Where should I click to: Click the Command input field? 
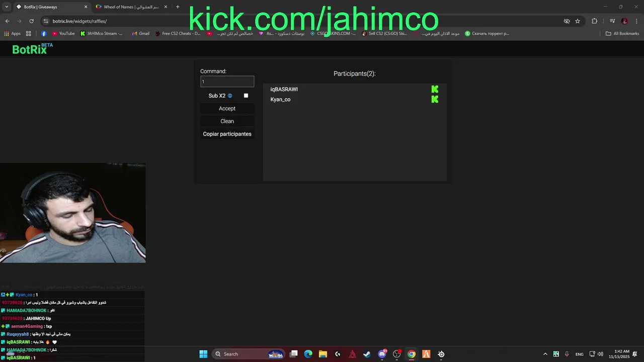click(227, 81)
